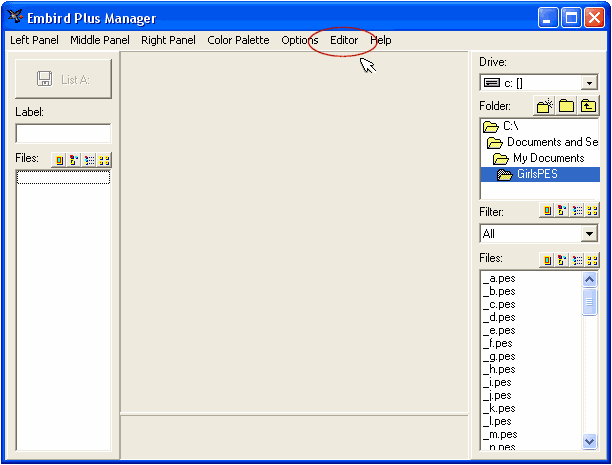612x465 pixels.
Task: Select file _m.pes
Action: (x=500, y=434)
